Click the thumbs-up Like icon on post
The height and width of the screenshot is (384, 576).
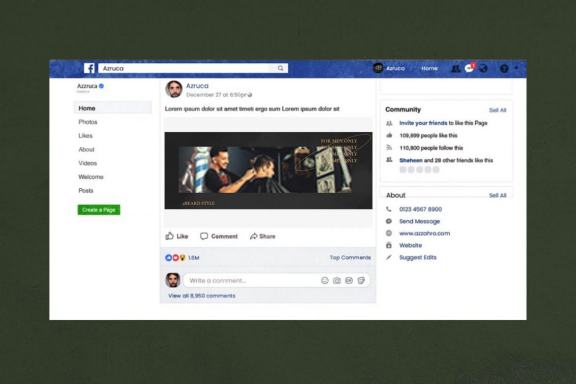click(169, 236)
